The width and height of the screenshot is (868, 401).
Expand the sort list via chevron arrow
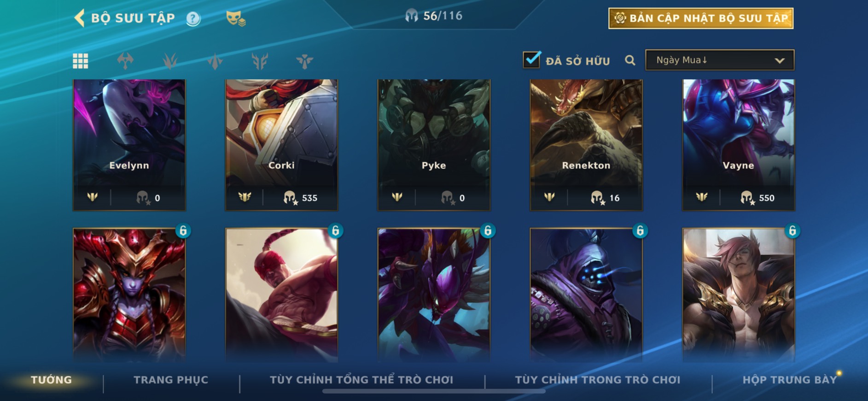point(779,60)
